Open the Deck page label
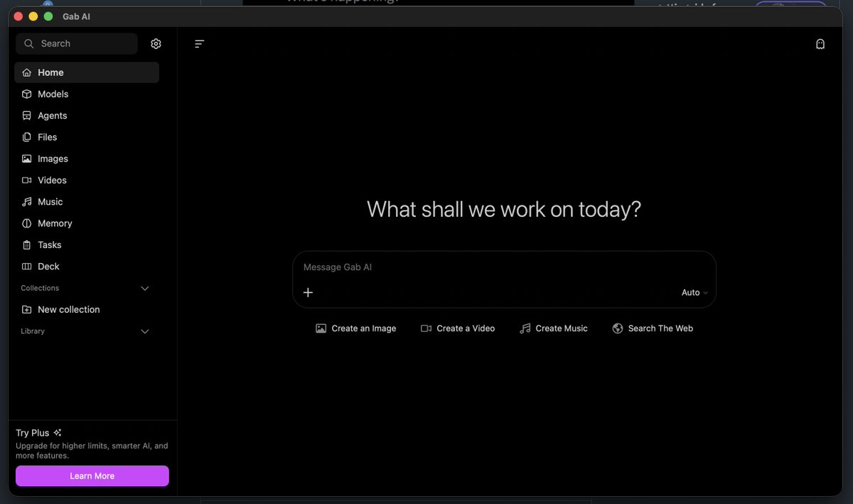The image size is (853, 504). (48, 267)
